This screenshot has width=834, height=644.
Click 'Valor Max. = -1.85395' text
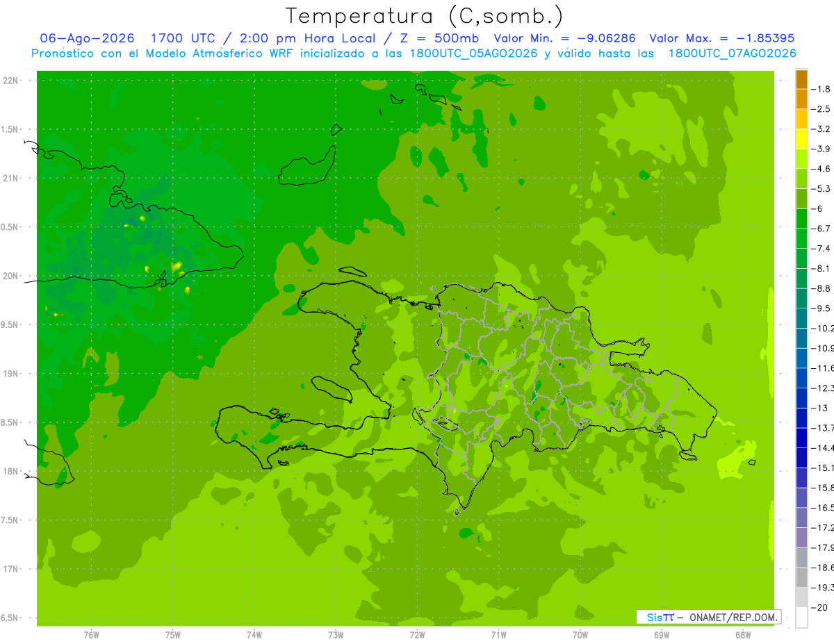click(721, 38)
